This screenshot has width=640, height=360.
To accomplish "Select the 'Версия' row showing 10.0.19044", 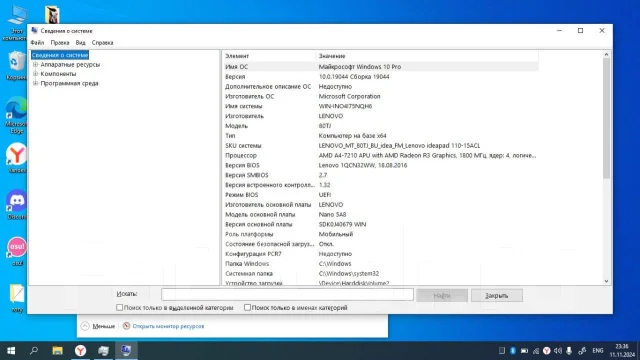I will (380, 77).
